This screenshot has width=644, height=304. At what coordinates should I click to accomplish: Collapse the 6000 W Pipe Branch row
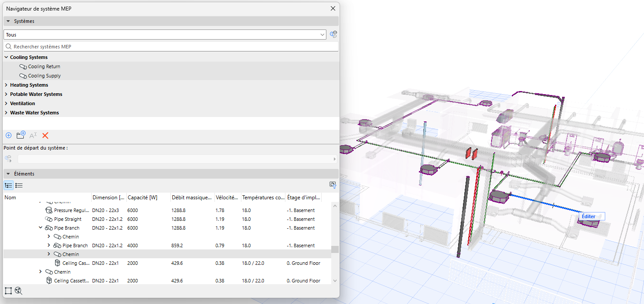point(41,228)
